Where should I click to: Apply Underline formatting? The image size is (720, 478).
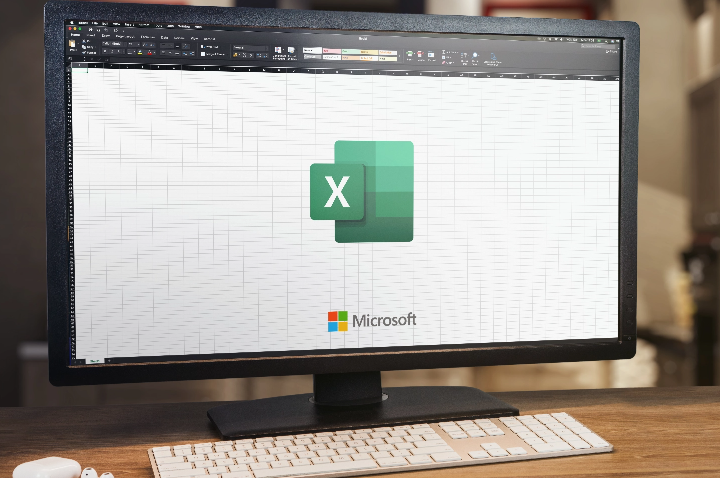(x=119, y=51)
